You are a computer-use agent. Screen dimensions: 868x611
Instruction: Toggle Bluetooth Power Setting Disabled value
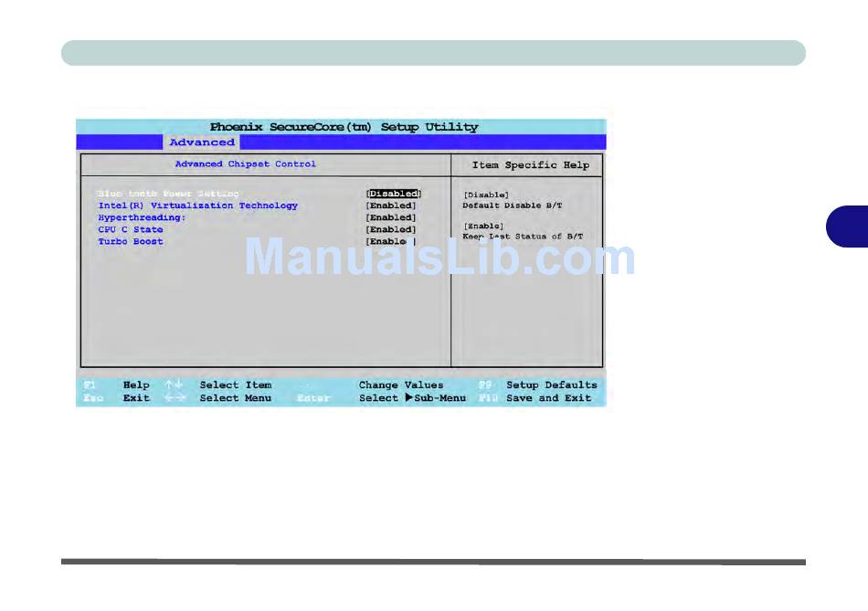click(x=393, y=194)
